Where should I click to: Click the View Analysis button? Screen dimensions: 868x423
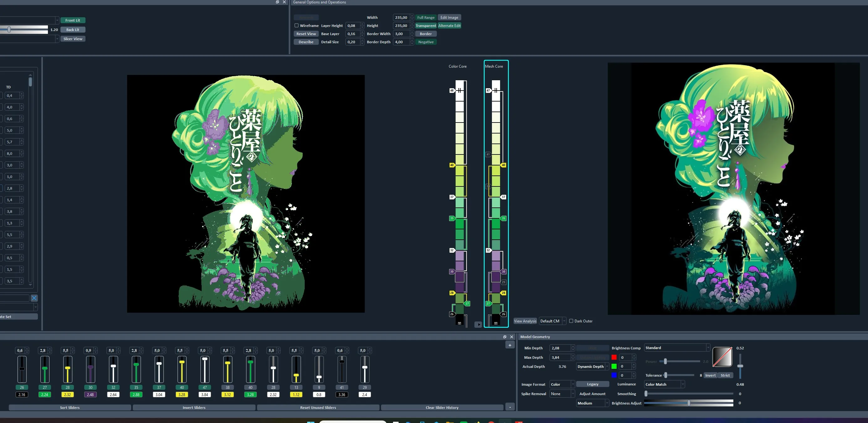coord(525,321)
